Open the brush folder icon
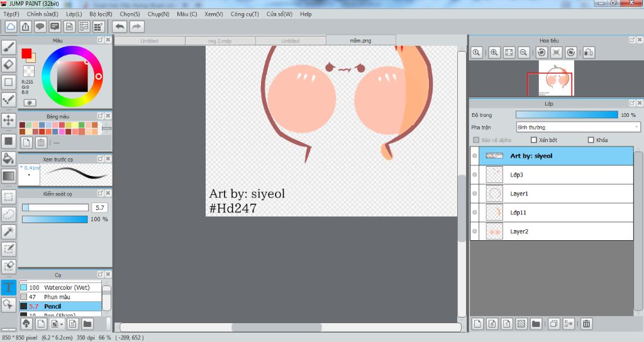The image size is (644, 342). pos(87,324)
